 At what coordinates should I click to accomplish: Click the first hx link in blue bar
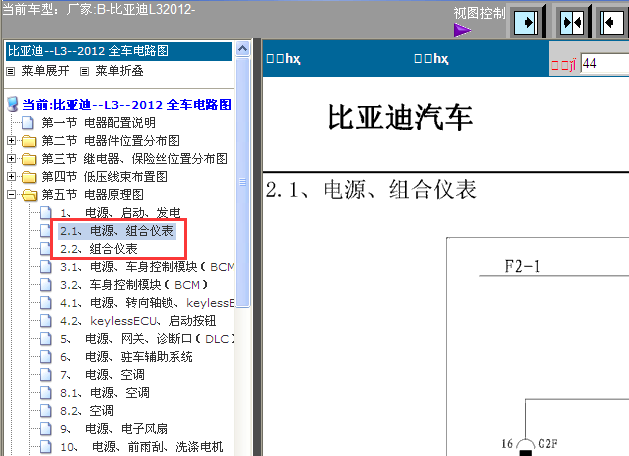(x=283, y=59)
